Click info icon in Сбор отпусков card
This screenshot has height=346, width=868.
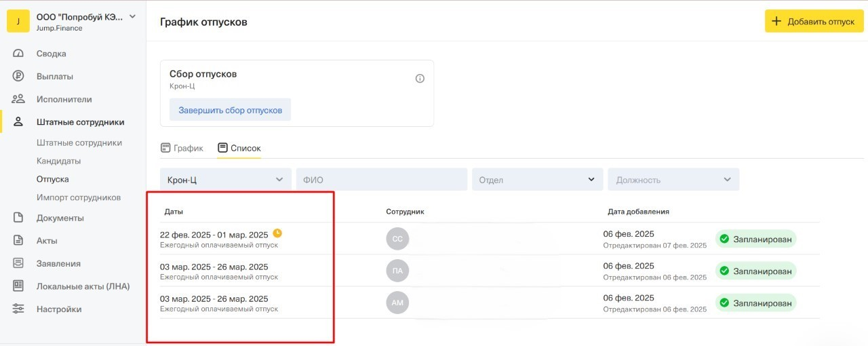tap(420, 79)
